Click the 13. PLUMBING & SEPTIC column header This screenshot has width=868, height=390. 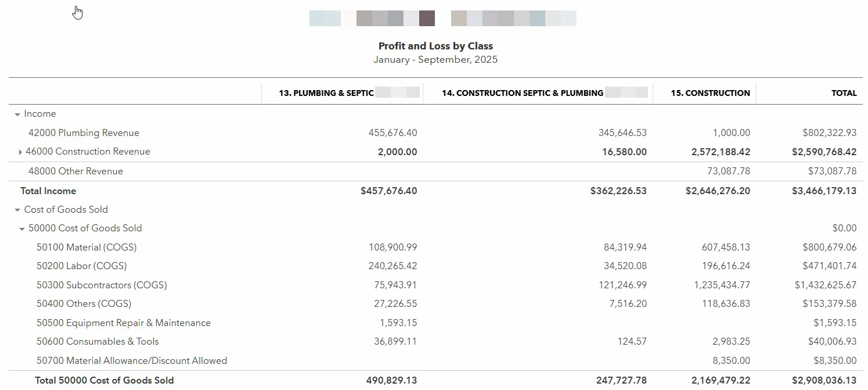[326, 93]
